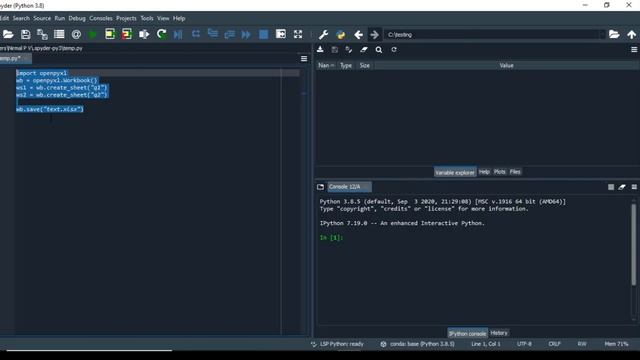Sort variables by the Type column
The image size is (640, 360).
(346, 65)
